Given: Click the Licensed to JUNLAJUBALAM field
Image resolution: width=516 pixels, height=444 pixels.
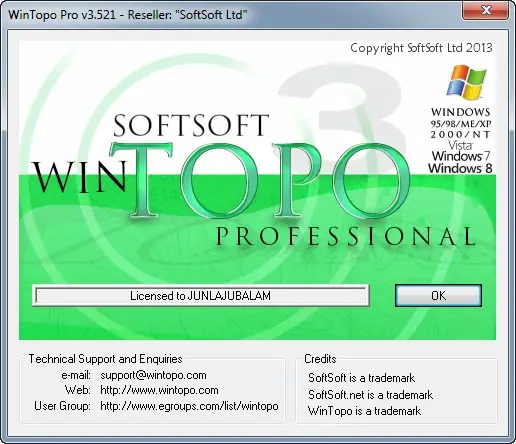Looking at the screenshot, I should (x=201, y=296).
